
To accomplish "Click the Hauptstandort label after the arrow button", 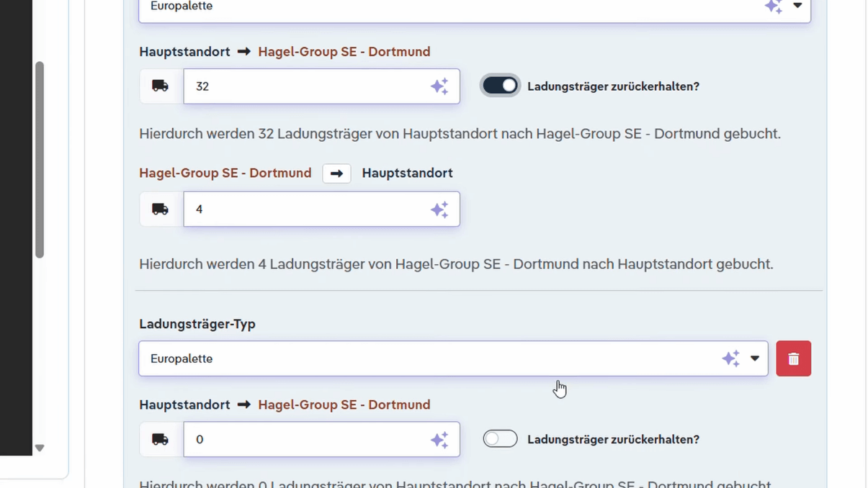I will [407, 173].
